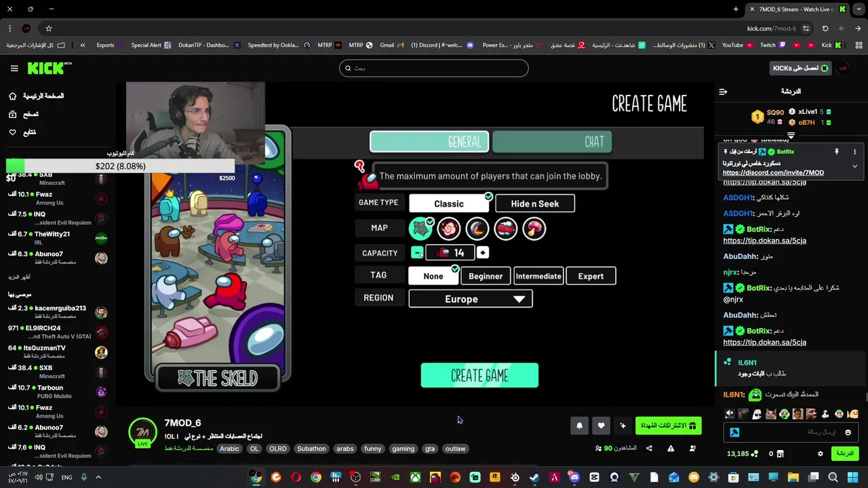Open three-dot options on pinned message

(854, 152)
